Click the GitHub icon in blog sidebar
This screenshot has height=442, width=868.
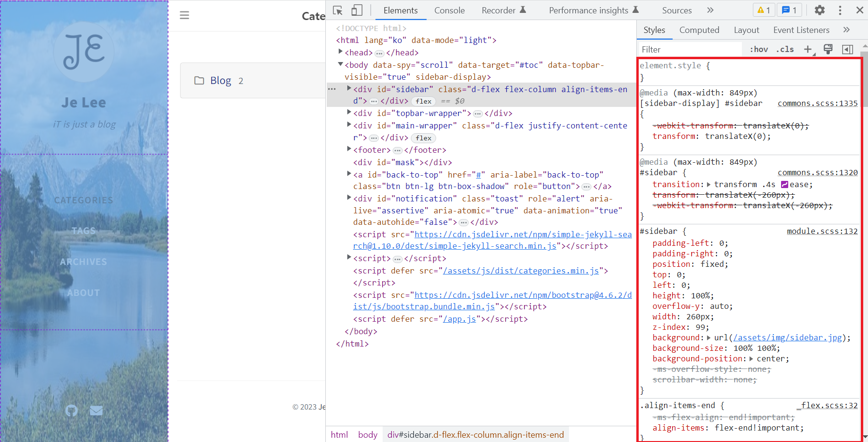pos(72,410)
